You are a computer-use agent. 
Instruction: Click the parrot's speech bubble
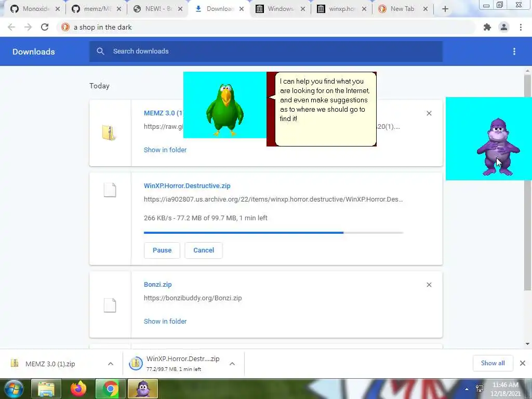click(325, 109)
